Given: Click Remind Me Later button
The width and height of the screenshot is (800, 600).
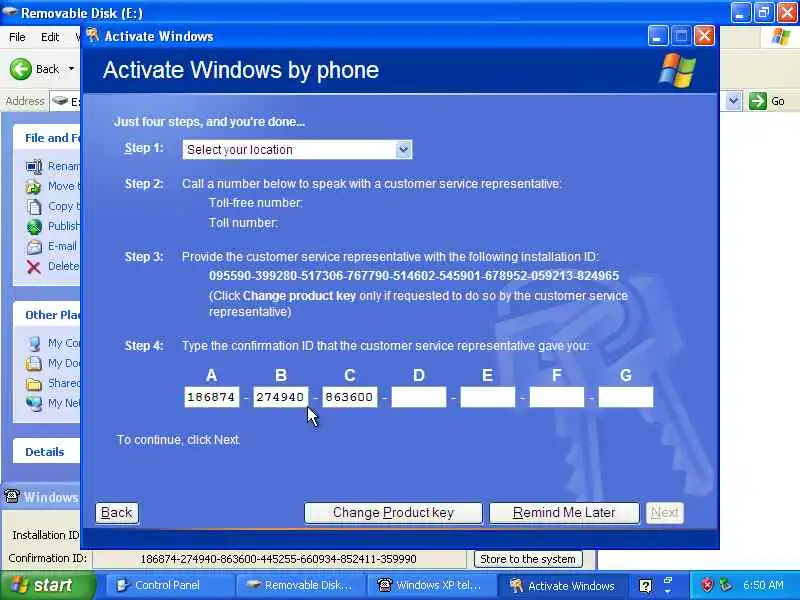Looking at the screenshot, I should click(564, 513).
